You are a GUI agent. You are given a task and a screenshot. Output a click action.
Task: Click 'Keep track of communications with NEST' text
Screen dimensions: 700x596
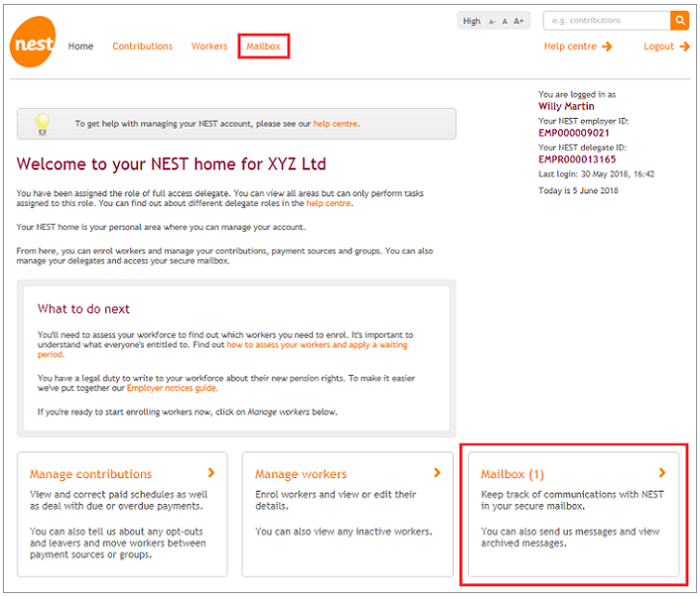tap(573, 495)
